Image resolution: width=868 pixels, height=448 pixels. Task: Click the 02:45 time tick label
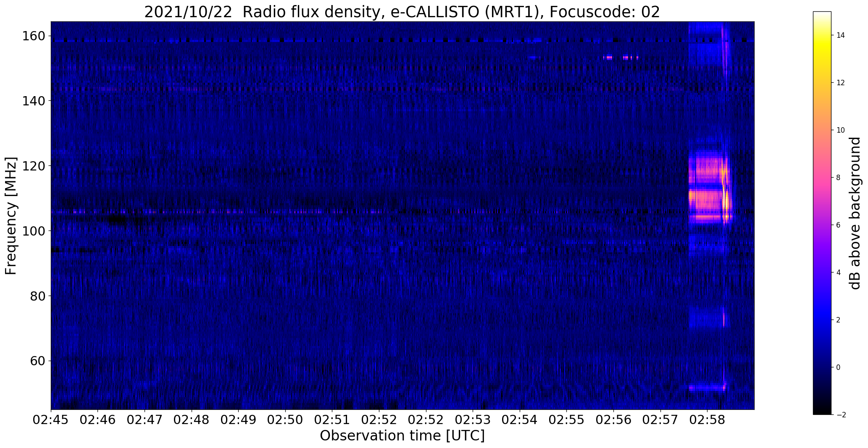click(x=51, y=420)
